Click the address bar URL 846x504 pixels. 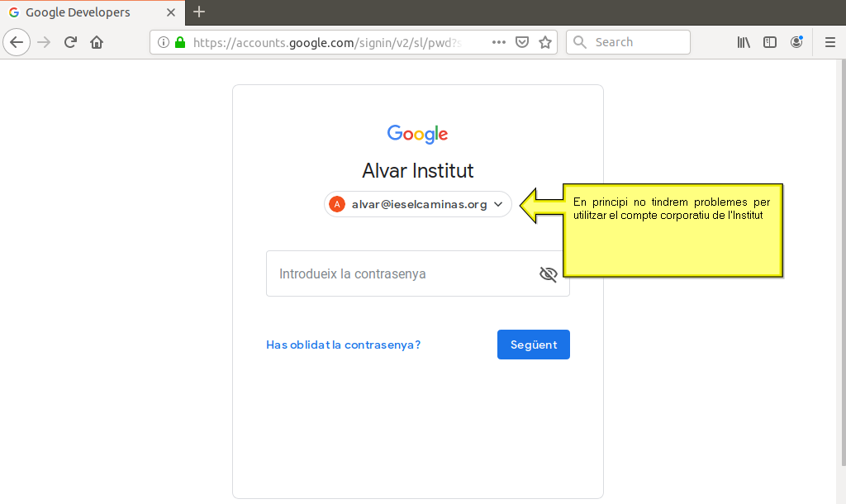pyautogui.click(x=329, y=43)
